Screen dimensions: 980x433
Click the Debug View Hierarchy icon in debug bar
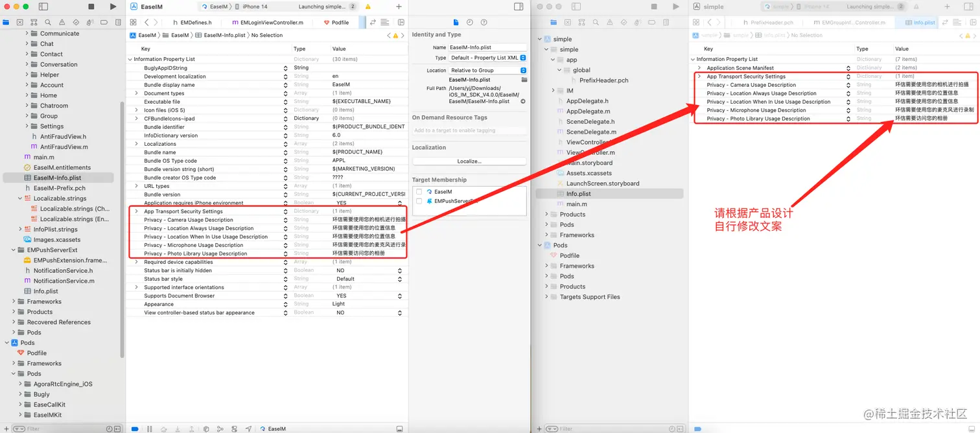(x=206, y=429)
